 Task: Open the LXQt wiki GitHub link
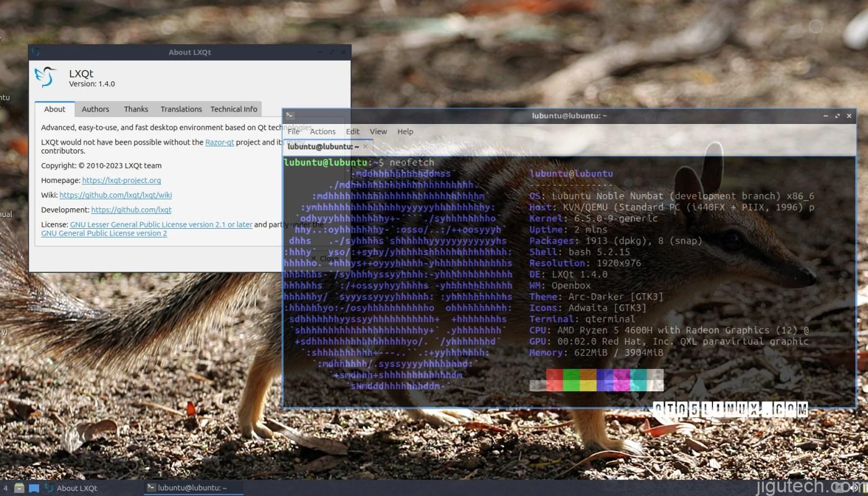(116, 195)
